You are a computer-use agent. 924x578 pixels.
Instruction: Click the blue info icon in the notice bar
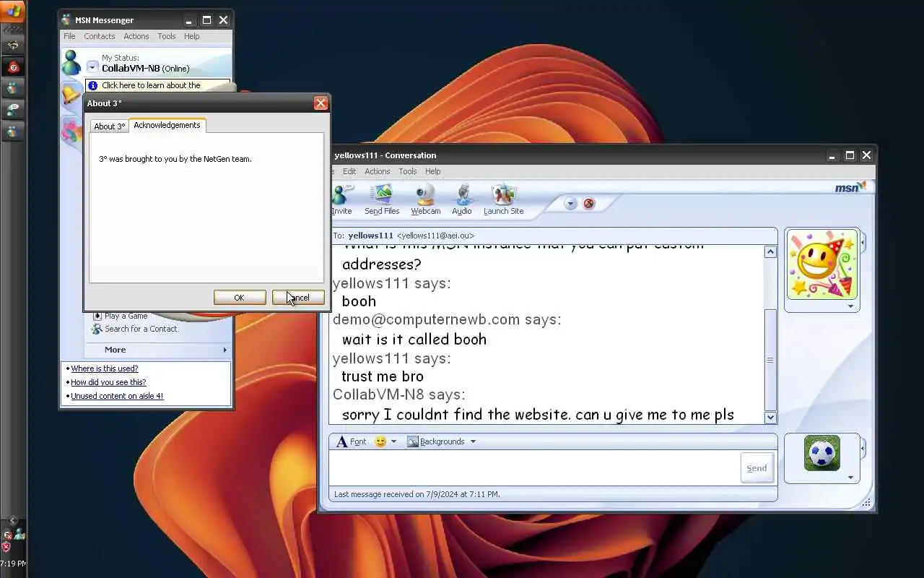(92, 85)
